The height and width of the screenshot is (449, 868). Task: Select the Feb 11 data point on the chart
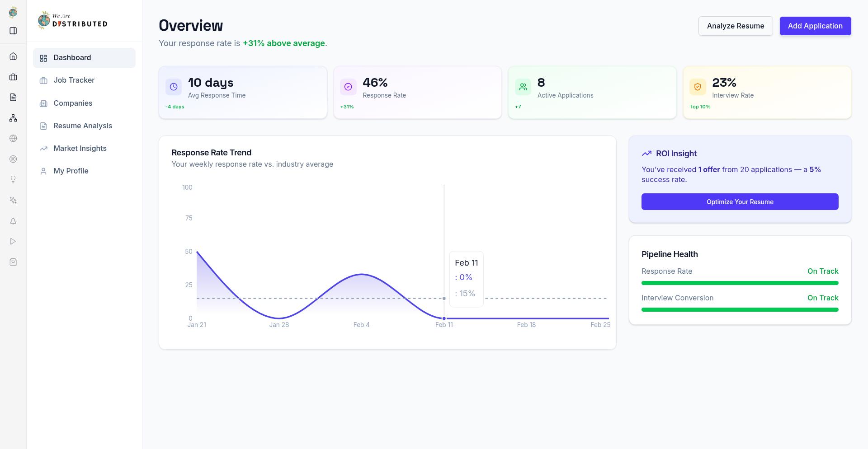click(x=444, y=318)
